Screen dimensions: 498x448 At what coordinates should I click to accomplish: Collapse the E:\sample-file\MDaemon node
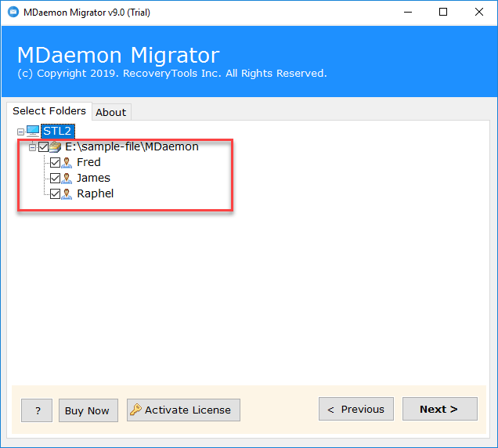32,147
